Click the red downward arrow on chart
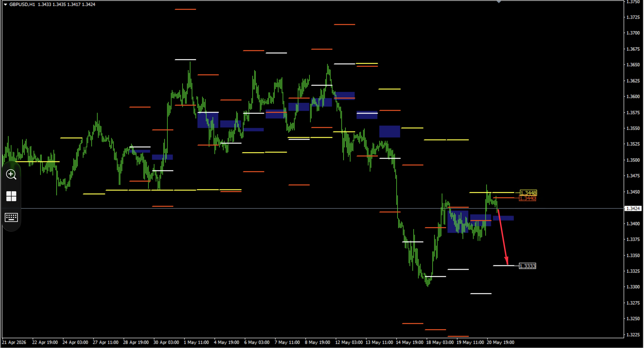The height and width of the screenshot is (348, 644). click(503, 237)
